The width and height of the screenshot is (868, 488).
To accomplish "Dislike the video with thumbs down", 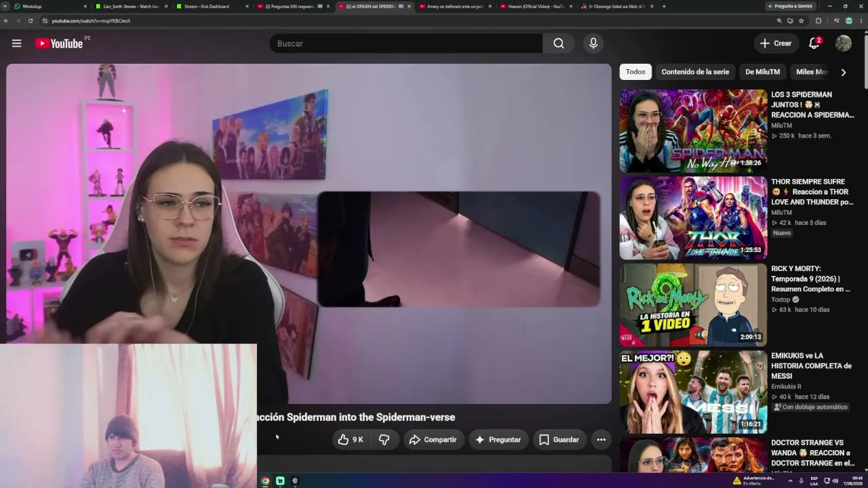I will (x=384, y=440).
